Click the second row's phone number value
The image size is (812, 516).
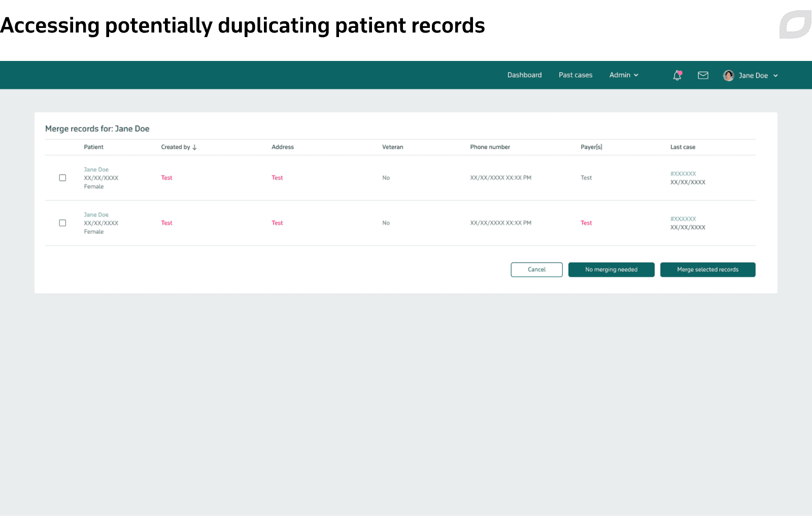pos(500,223)
